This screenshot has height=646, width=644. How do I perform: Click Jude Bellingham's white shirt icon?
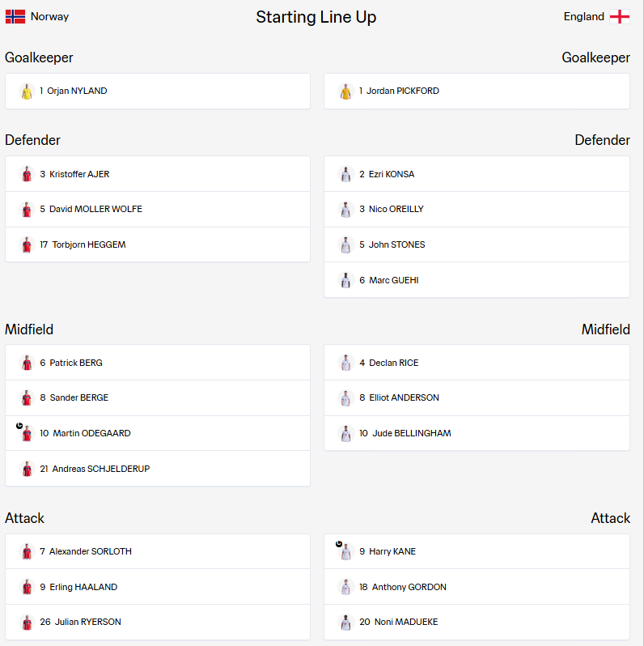click(x=346, y=433)
